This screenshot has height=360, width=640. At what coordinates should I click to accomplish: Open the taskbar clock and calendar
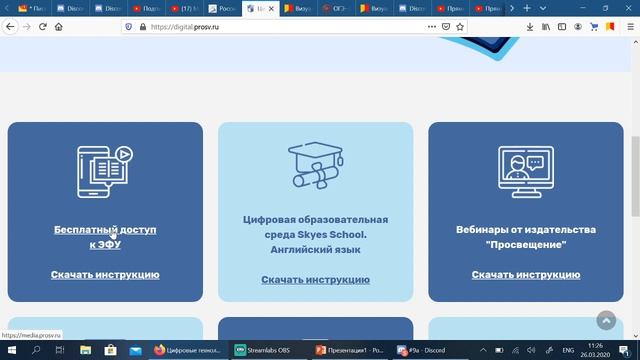coord(595,350)
